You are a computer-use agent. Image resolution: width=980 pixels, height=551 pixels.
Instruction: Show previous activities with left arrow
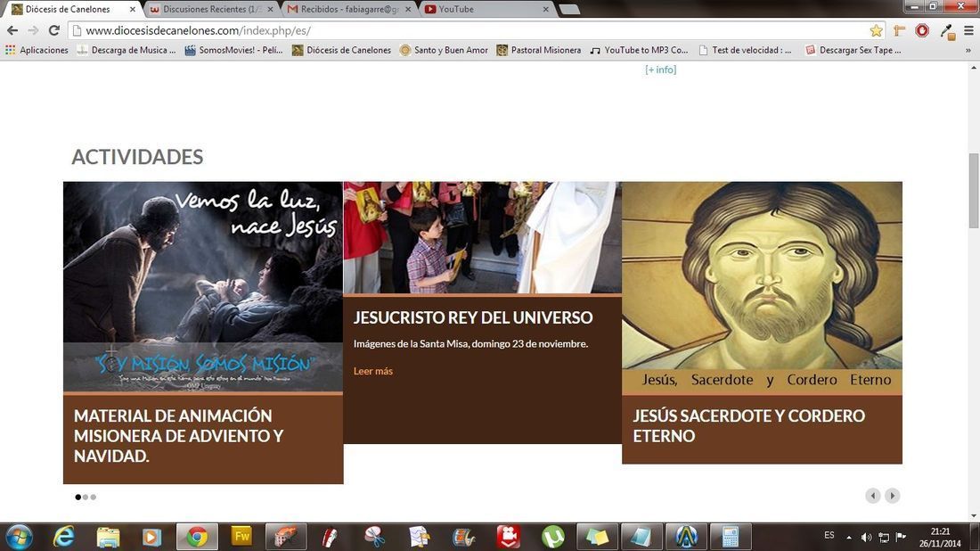point(873,496)
